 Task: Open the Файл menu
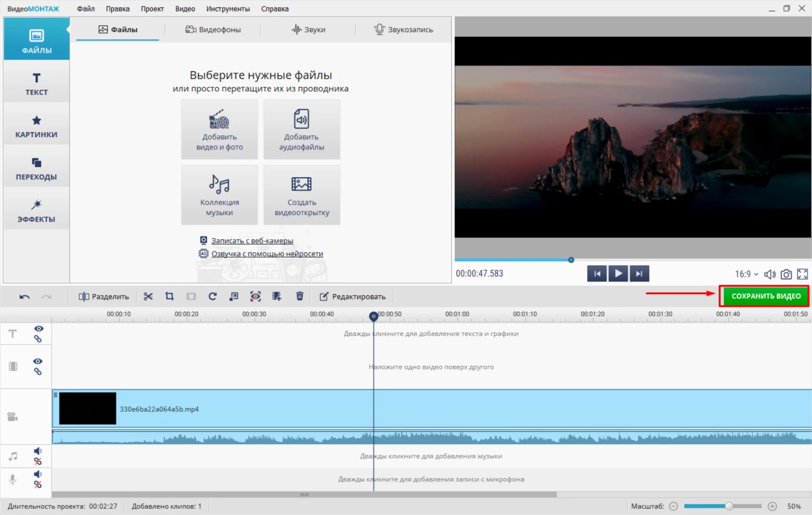[86, 9]
